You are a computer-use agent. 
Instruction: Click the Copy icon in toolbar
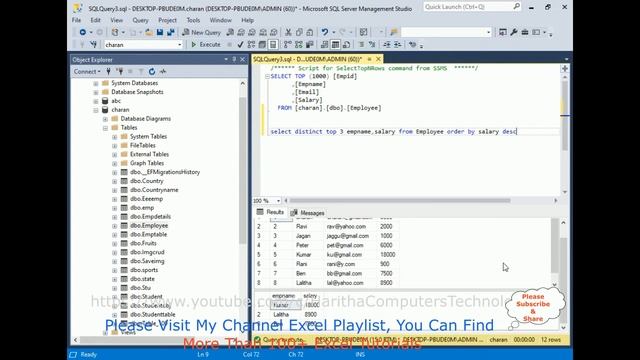click(x=299, y=32)
